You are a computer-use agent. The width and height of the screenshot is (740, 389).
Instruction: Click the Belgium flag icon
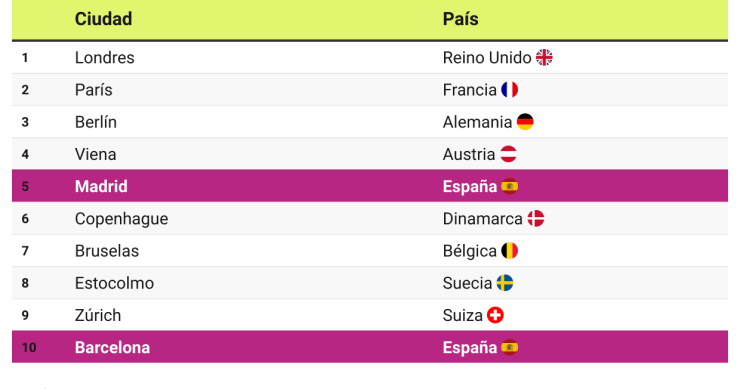pyautogui.click(x=509, y=251)
